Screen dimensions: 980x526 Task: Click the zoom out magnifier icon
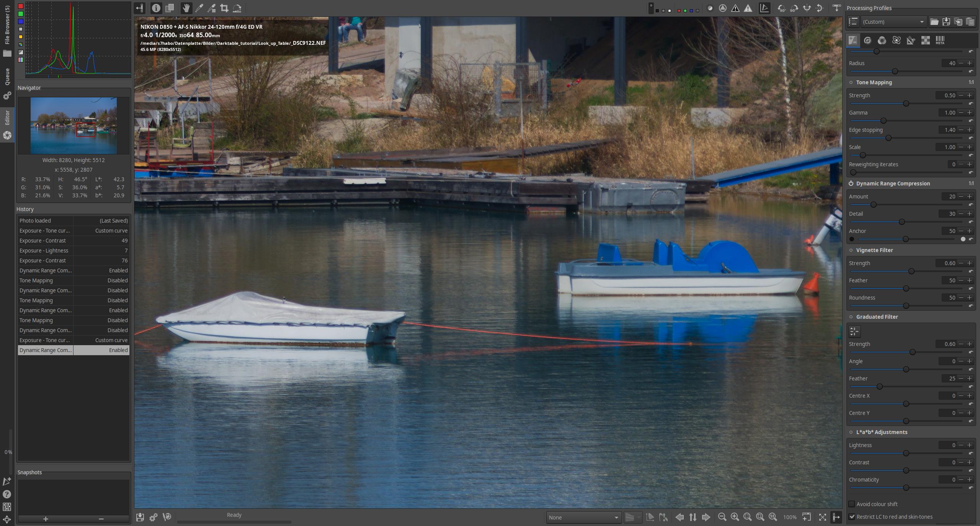(722, 517)
